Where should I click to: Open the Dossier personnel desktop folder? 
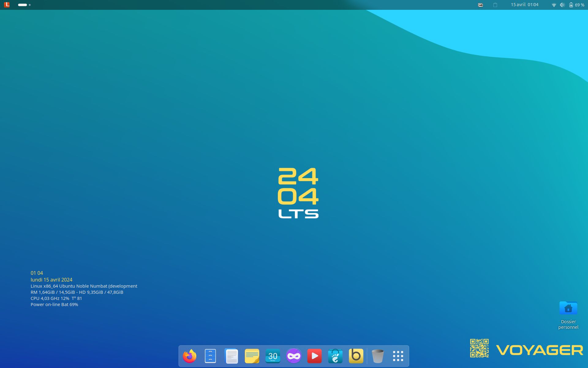568,309
